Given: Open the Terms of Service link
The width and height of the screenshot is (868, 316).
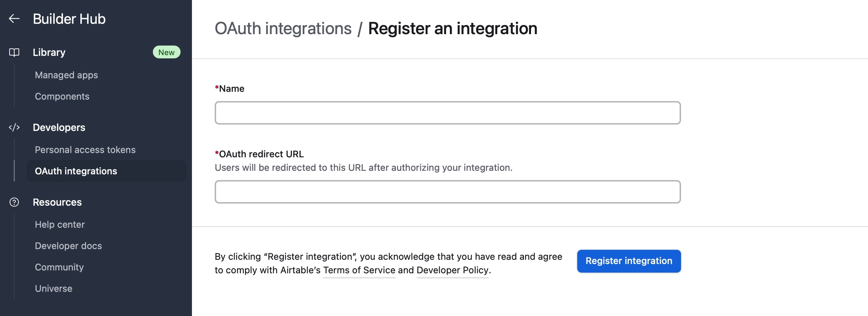Looking at the screenshot, I should click(x=359, y=270).
